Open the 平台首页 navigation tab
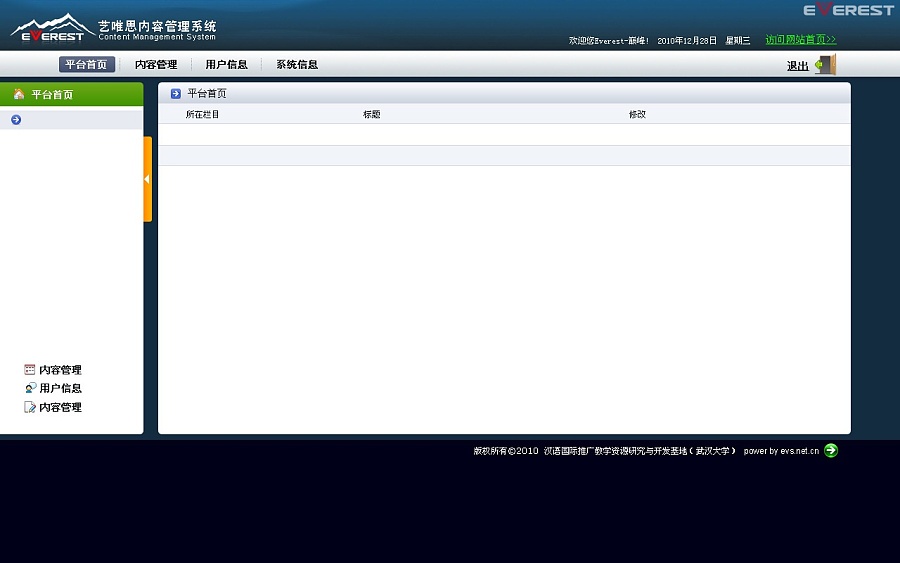The image size is (900, 563). tap(87, 64)
